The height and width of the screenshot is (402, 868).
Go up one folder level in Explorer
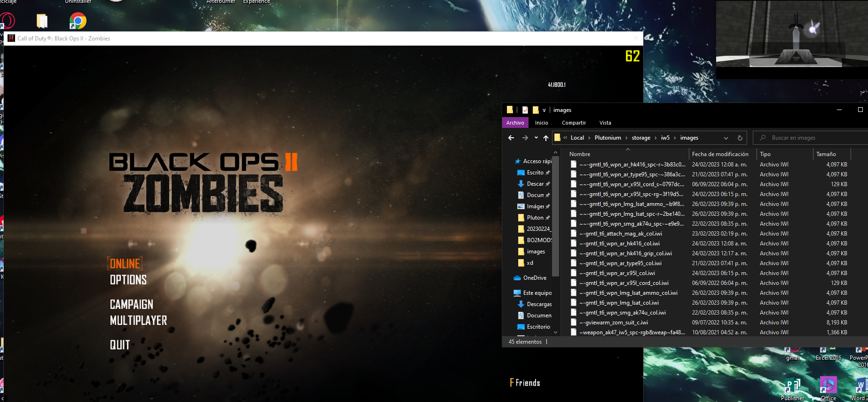(546, 138)
